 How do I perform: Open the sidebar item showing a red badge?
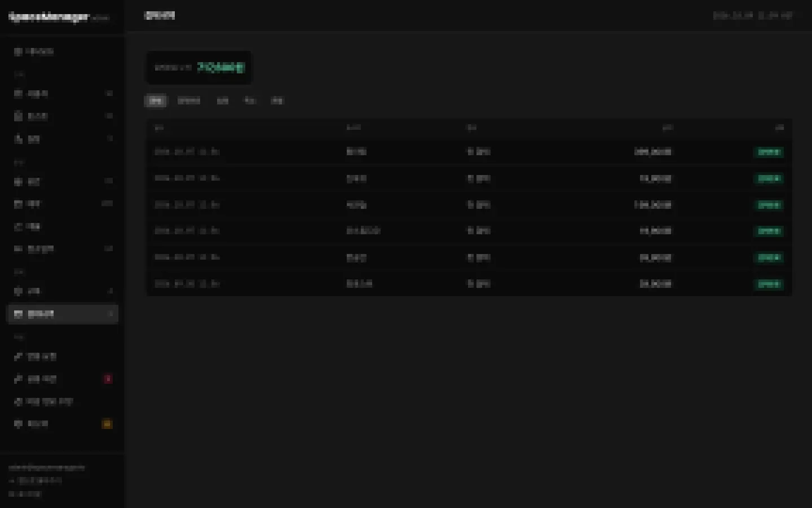point(62,379)
